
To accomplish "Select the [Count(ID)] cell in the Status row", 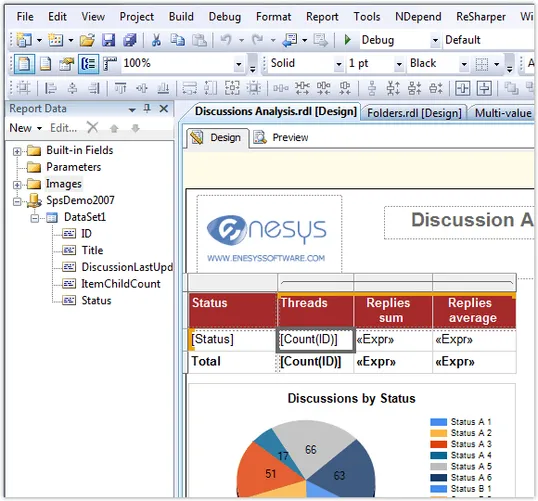I will (315, 340).
